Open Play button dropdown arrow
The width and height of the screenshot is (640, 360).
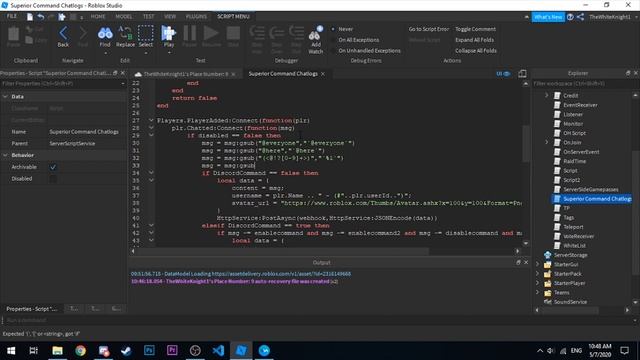tap(169, 53)
